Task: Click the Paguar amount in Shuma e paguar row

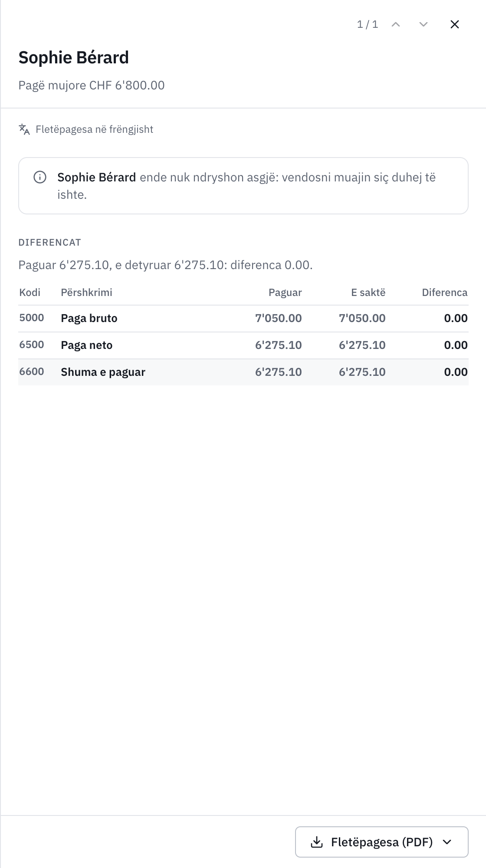Action: pos(279,372)
